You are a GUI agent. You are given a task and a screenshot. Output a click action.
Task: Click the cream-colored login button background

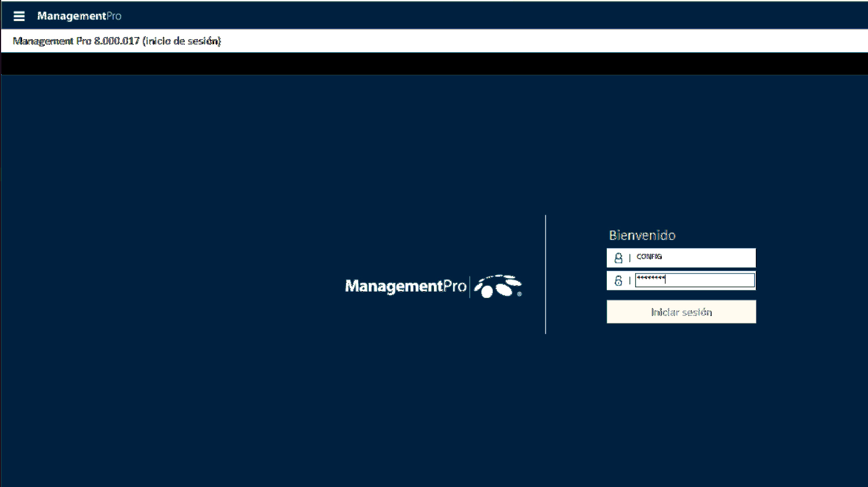(x=681, y=311)
